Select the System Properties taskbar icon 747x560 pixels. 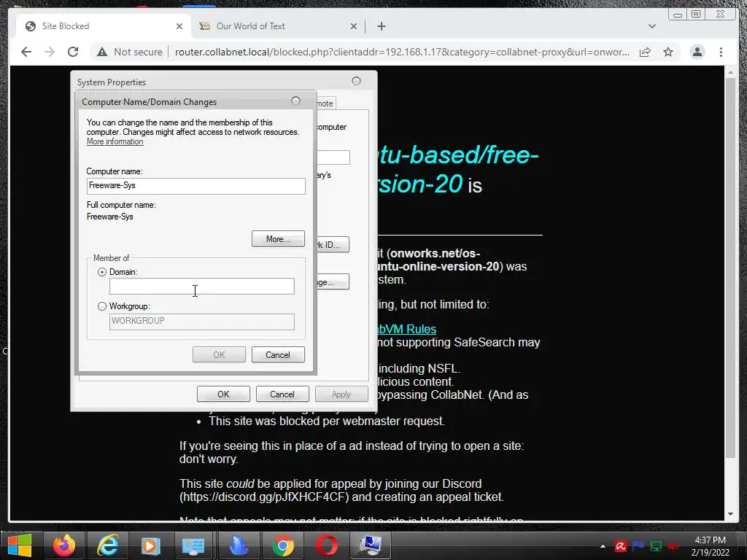[370, 545]
